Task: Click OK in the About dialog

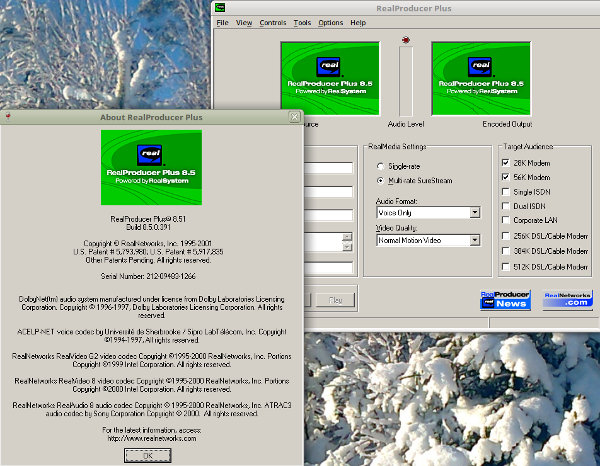Action: point(148,456)
